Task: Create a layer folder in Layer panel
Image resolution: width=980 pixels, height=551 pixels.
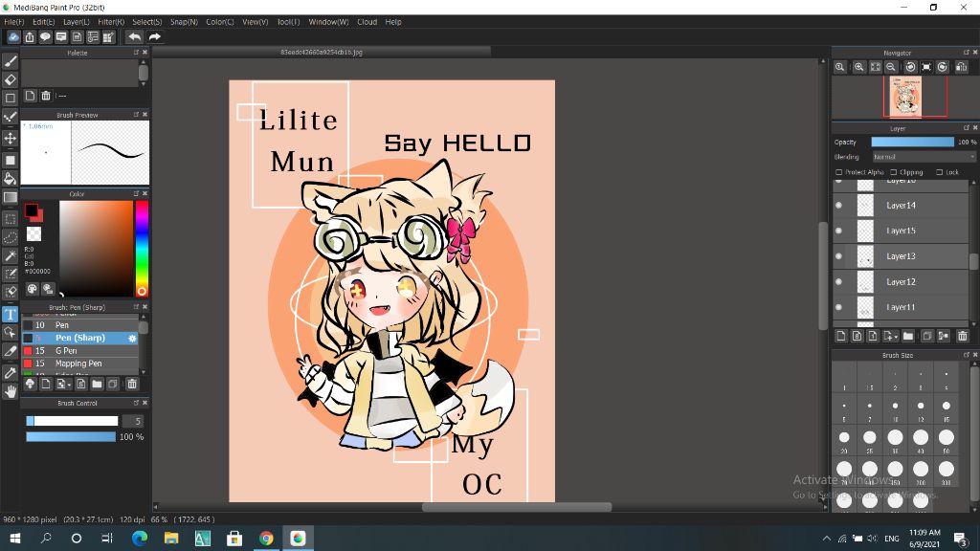Action: pyautogui.click(x=907, y=336)
